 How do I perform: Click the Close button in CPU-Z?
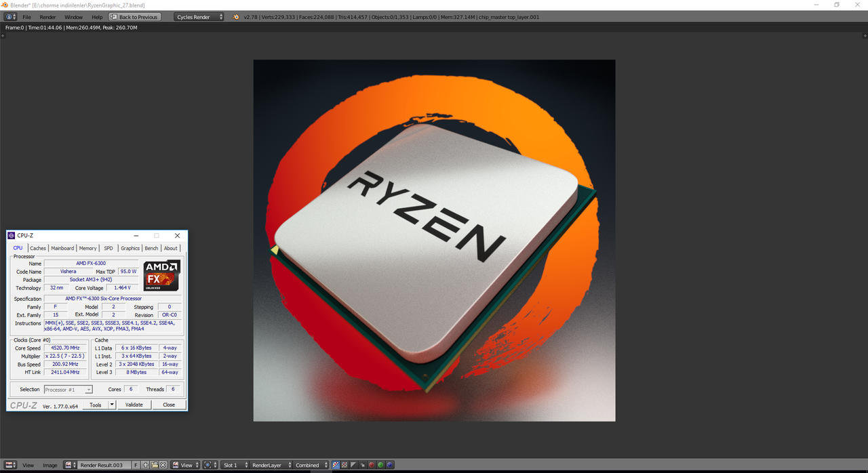169,405
